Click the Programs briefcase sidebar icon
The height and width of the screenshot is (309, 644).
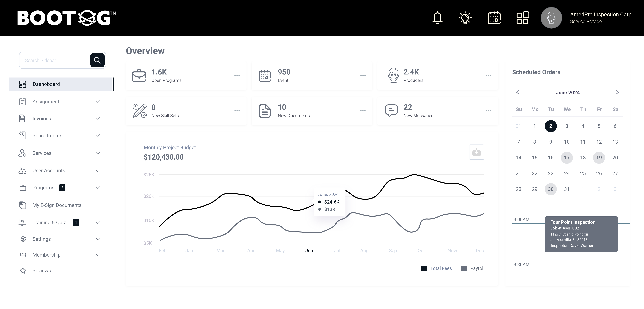(x=23, y=188)
